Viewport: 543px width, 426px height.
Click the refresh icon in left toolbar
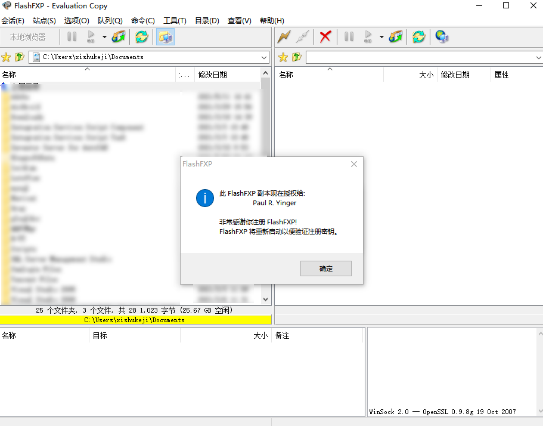tap(142, 37)
